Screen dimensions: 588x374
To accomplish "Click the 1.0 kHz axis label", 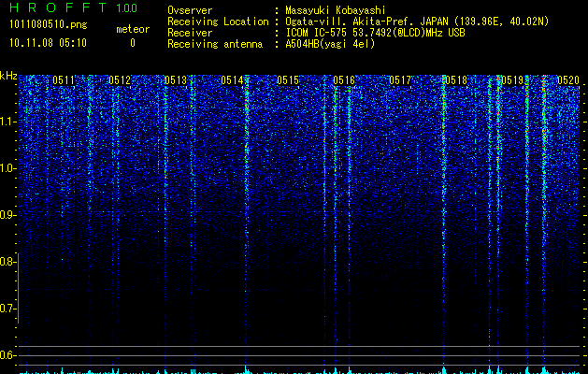I will 7,168.
